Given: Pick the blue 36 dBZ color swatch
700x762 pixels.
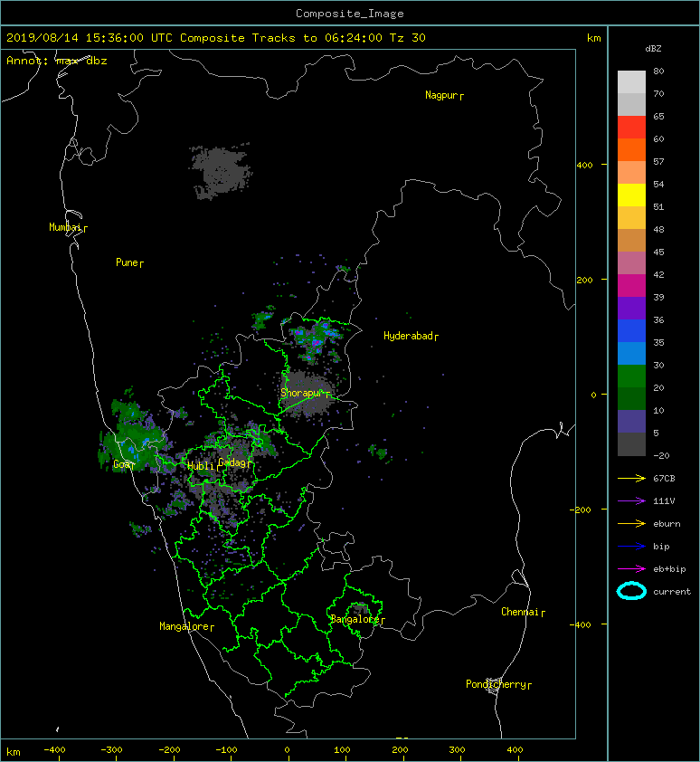Looking at the screenshot, I should coord(631,330).
